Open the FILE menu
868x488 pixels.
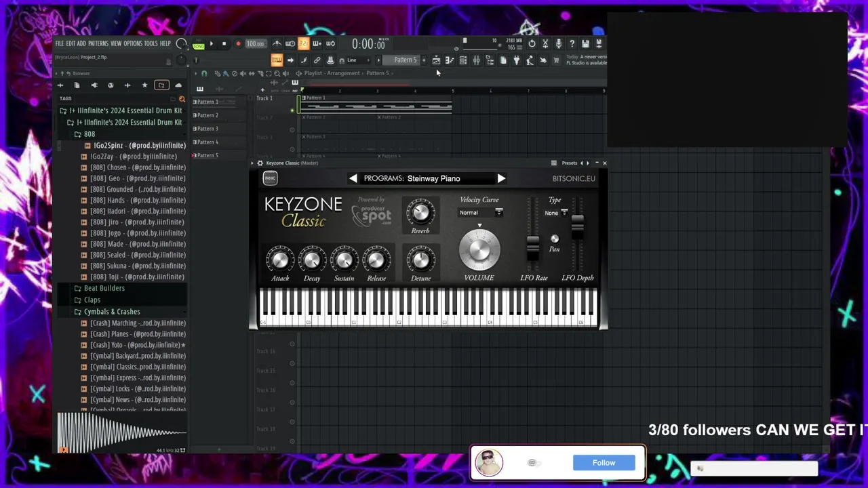(60, 43)
